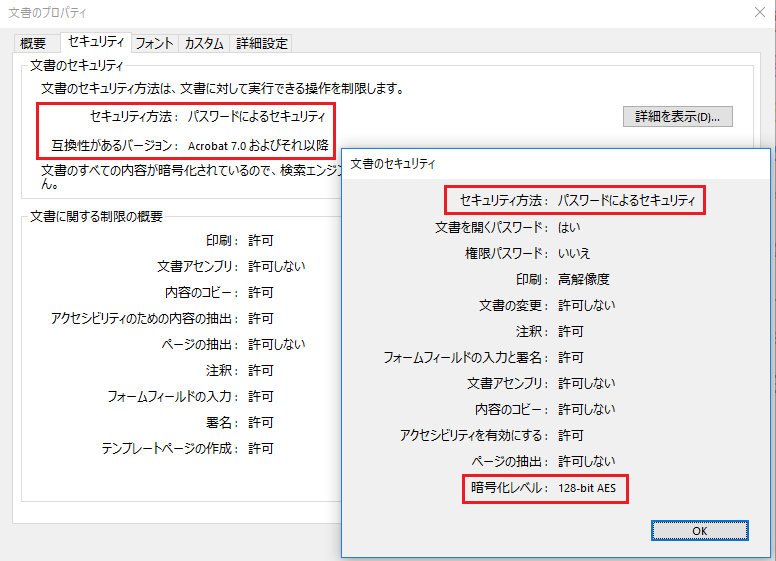Screen dimensions: 776x561
Task: Close the 文書のプロパティ window
Action: [x=760, y=12]
